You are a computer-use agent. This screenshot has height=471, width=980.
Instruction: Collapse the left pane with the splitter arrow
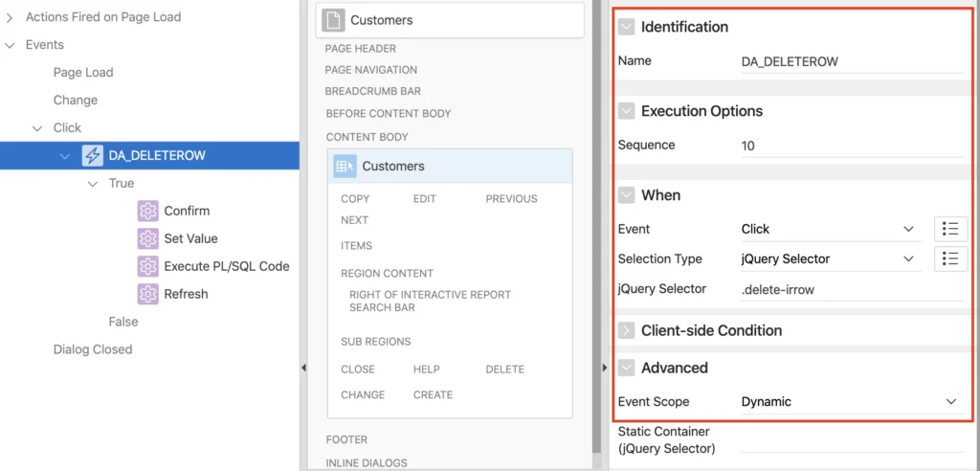point(303,368)
